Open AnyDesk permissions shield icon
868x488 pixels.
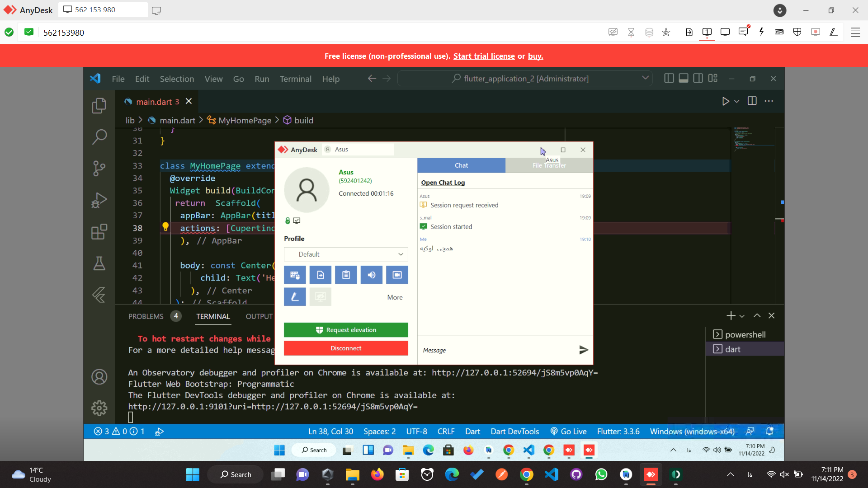tap(797, 32)
